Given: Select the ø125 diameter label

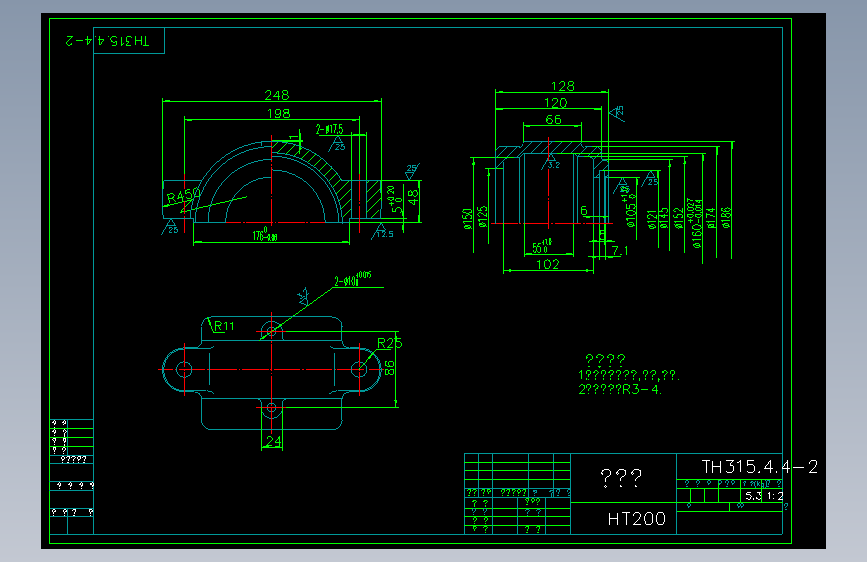Looking at the screenshot, I should [483, 217].
